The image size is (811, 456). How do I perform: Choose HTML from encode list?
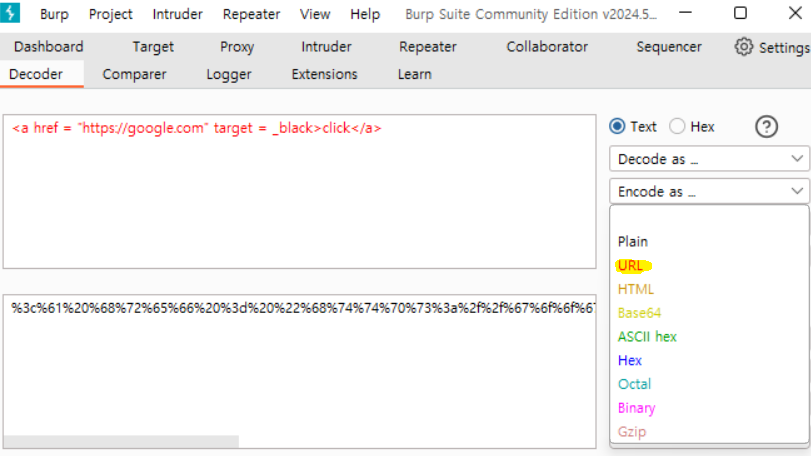pos(636,290)
